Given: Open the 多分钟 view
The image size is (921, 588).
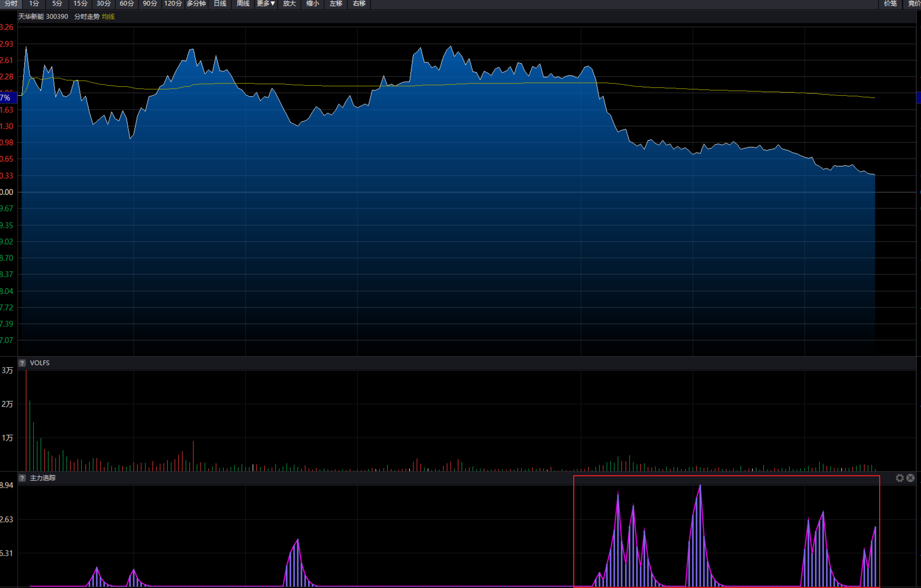Looking at the screenshot, I should pyautogui.click(x=196, y=4).
